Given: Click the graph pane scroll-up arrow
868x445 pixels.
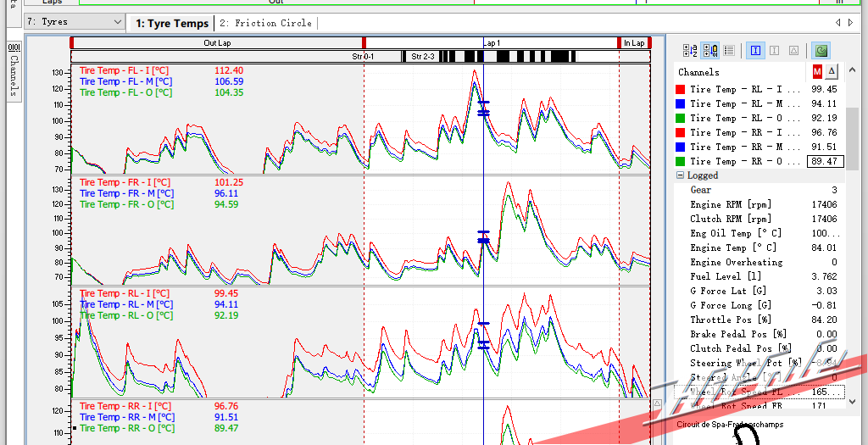Looking at the screenshot, I should [x=657, y=404].
